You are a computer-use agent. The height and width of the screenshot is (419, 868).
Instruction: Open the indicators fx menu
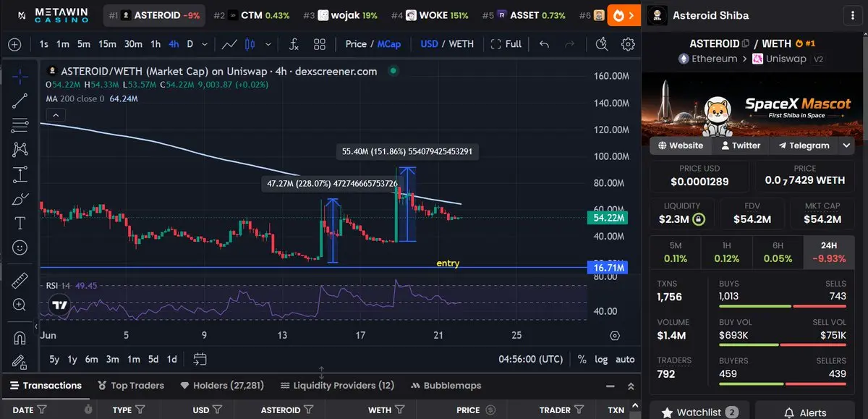(x=294, y=44)
